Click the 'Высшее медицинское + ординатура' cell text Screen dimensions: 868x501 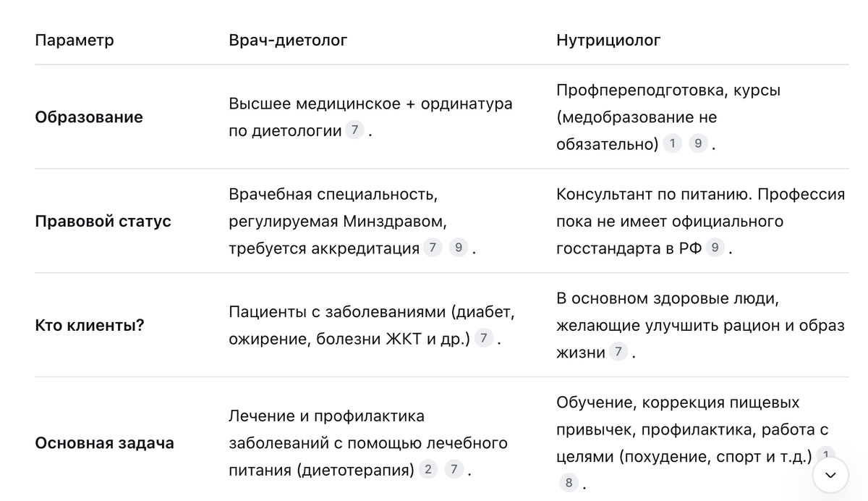tap(370, 104)
